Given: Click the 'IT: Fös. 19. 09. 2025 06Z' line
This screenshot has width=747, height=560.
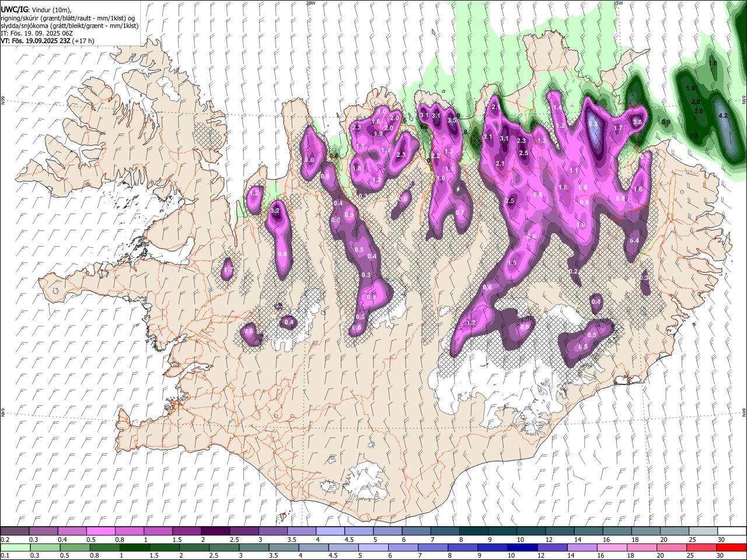Looking at the screenshot, I should pos(37,33).
